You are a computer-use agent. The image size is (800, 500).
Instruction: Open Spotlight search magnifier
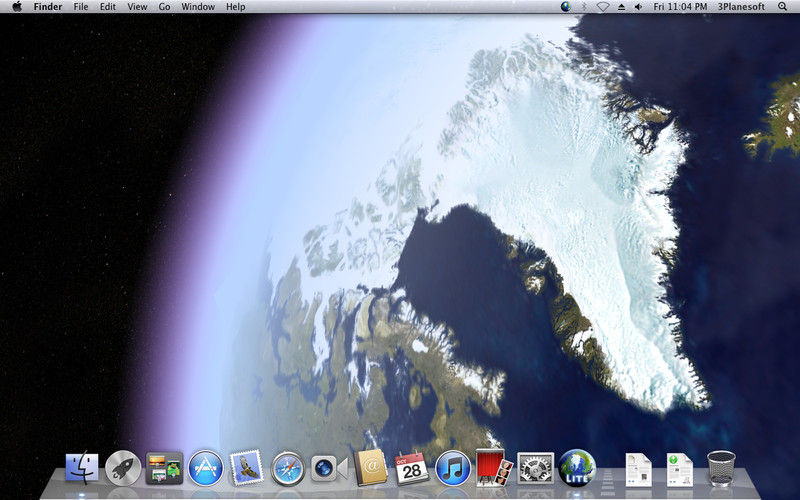click(782, 7)
